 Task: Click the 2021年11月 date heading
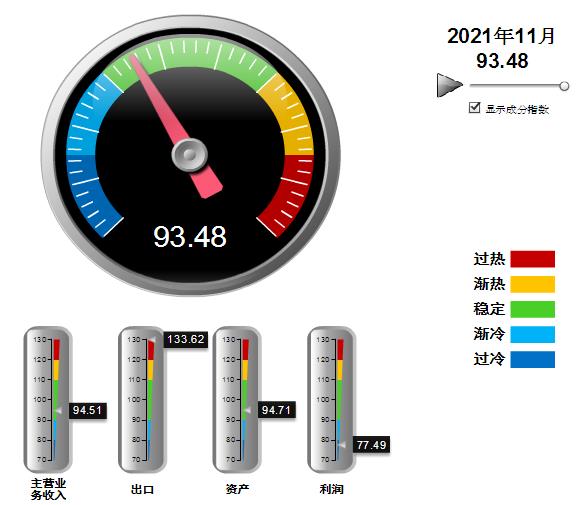[x=501, y=36]
